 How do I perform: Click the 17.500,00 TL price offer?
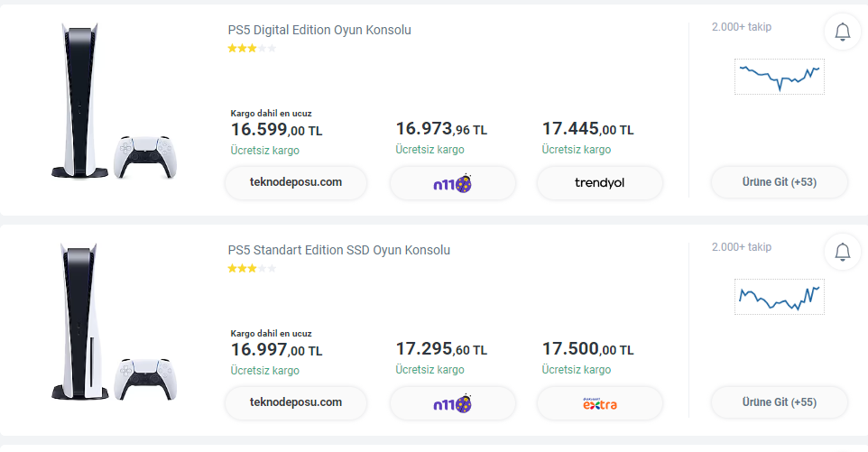click(x=587, y=350)
